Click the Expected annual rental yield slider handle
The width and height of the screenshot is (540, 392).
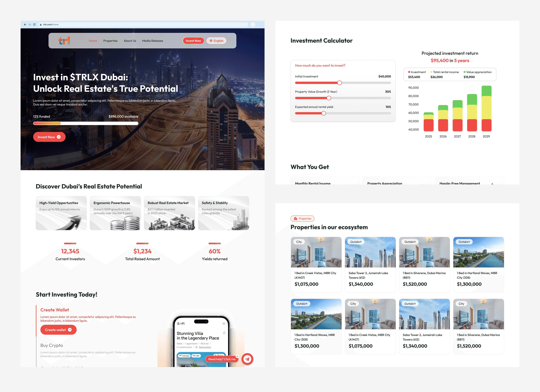[x=324, y=113]
